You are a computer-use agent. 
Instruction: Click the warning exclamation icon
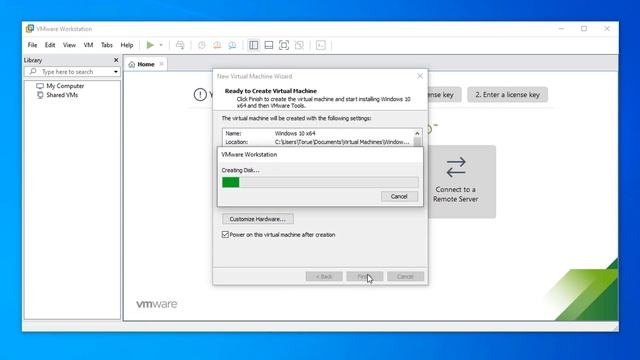pos(200,95)
